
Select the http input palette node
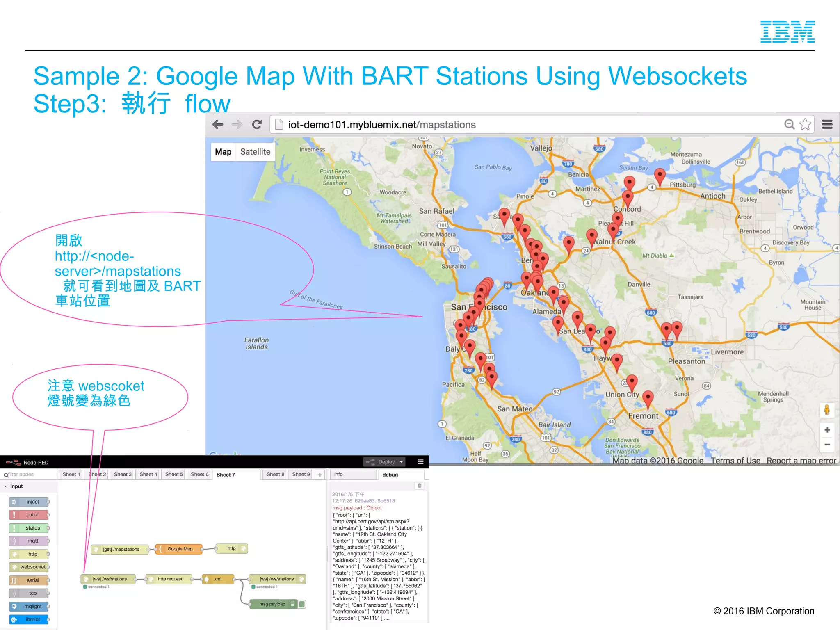coord(29,554)
